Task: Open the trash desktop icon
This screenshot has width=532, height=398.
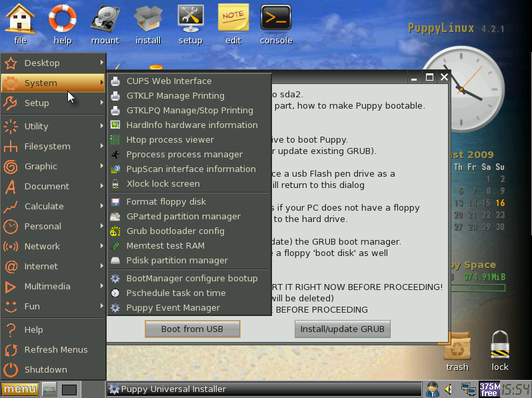Action: click(x=457, y=351)
